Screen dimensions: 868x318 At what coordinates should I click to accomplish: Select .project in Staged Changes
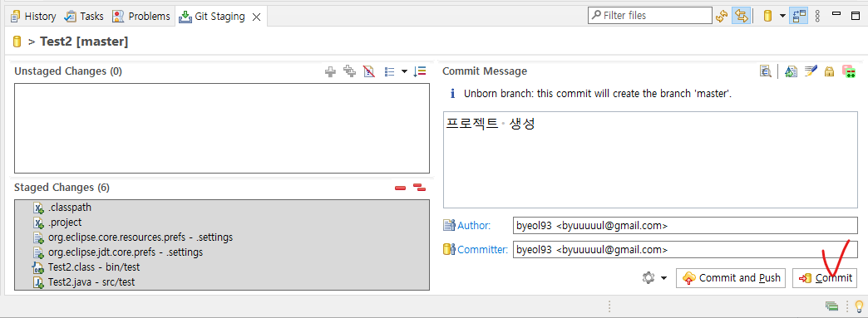coord(222,223)
